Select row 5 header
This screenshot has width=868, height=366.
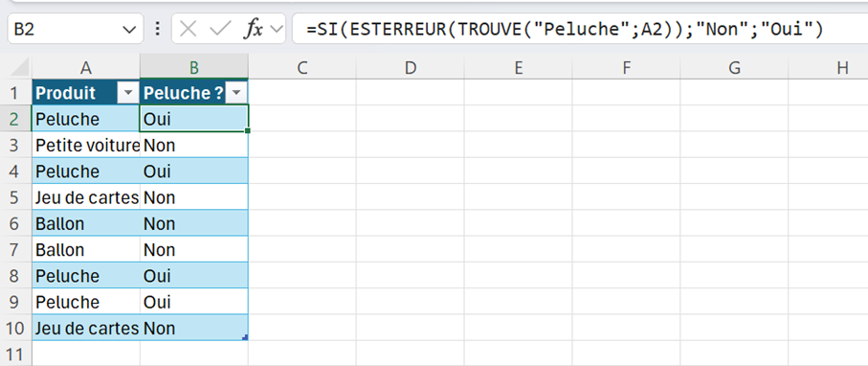15,198
